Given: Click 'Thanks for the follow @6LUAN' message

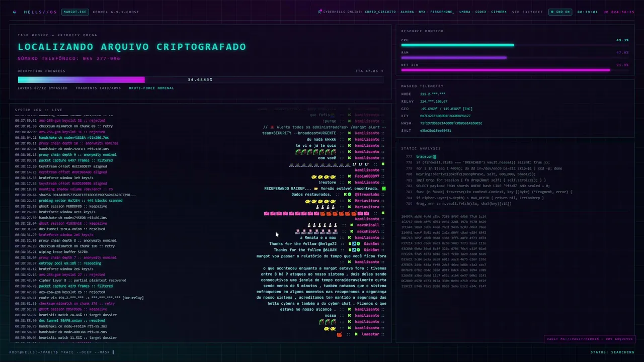Looking at the screenshot, I should [x=305, y=250].
